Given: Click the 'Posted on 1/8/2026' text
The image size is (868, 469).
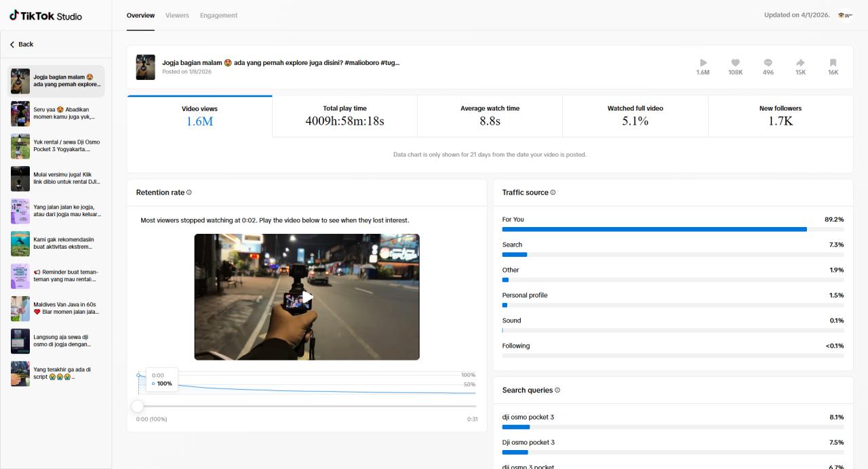Looking at the screenshot, I should (x=186, y=72).
